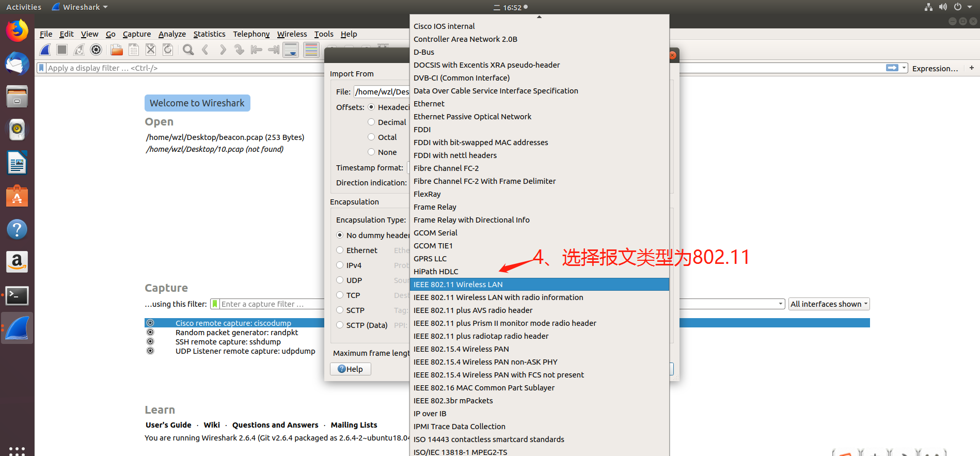Go to specified packet icon
The width and height of the screenshot is (980, 456).
[x=239, y=50]
